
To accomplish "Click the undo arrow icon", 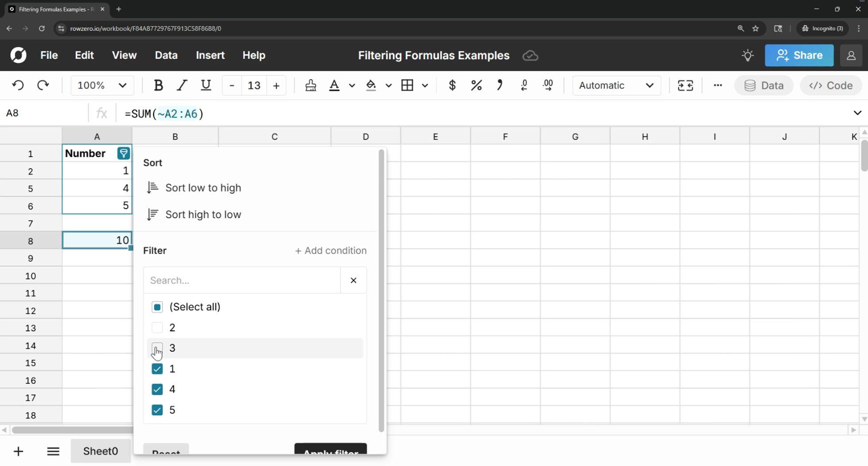I will click(x=18, y=85).
